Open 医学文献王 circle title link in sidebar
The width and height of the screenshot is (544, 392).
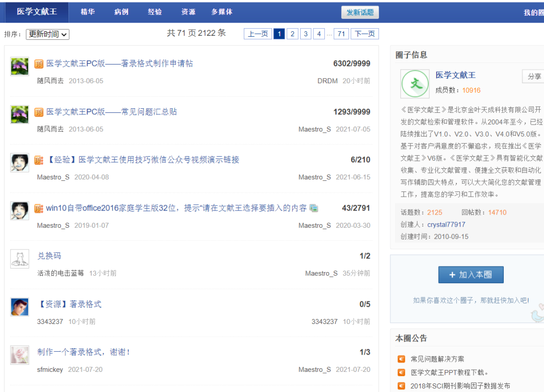point(455,75)
